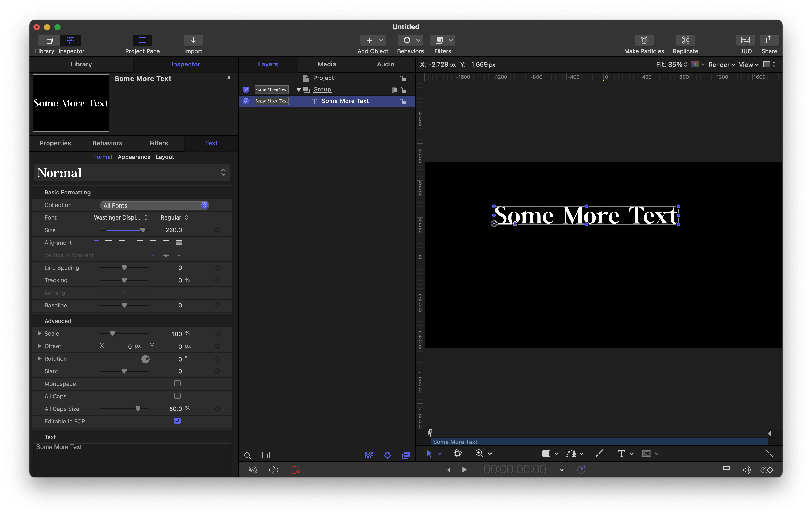Image resolution: width=812 pixels, height=516 pixels.
Task: Switch to the Media tab
Action: coord(326,64)
